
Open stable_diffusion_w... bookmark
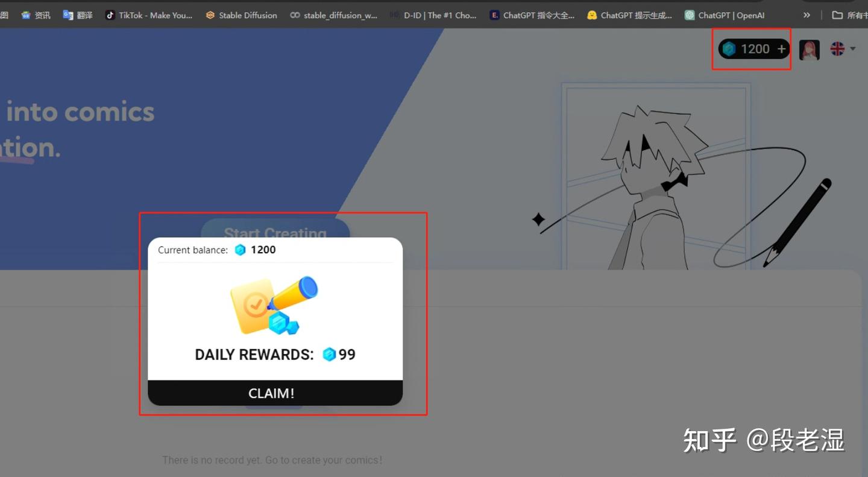pyautogui.click(x=333, y=15)
